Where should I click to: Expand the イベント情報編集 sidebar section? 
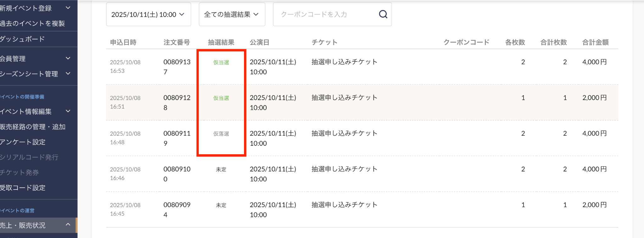68,111
